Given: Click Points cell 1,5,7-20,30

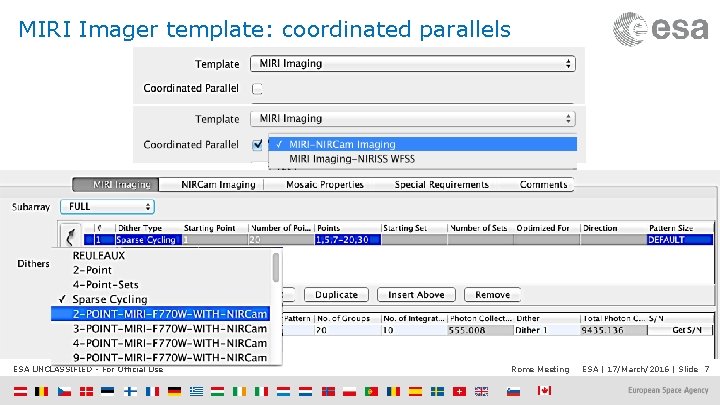Looking at the screenshot, I should pyautogui.click(x=348, y=240).
